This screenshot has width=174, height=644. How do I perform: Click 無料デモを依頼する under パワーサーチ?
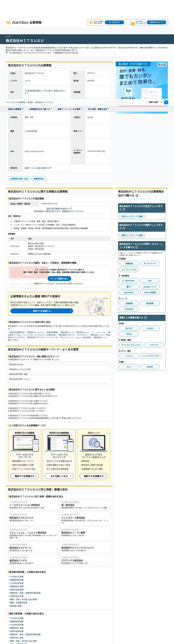(25, 476)
